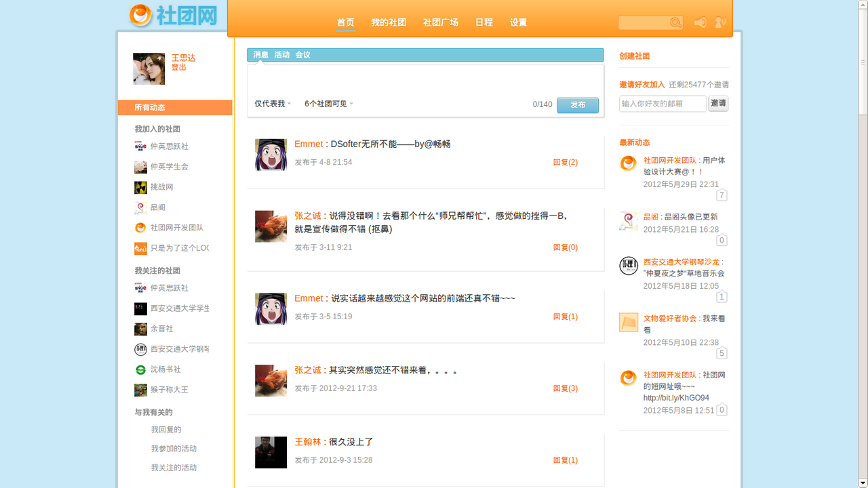Click 邀请好友加入 heading link
The height and width of the screenshot is (488, 868).
coord(642,85)
